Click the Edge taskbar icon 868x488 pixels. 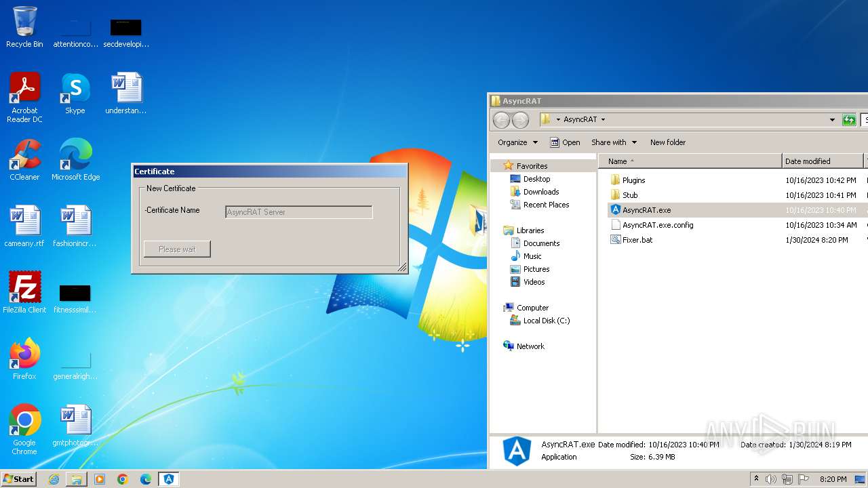tap(146, 479)
